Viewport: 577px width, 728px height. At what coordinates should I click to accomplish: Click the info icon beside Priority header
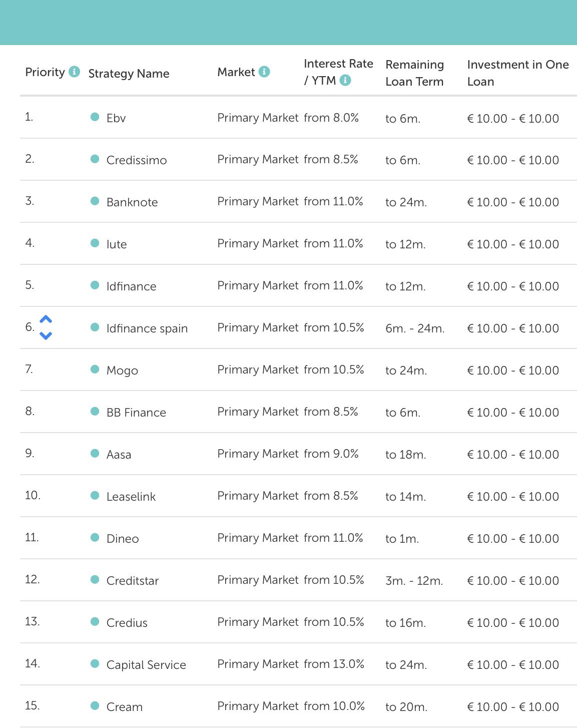pyautogui.click(x=74, y=72)
